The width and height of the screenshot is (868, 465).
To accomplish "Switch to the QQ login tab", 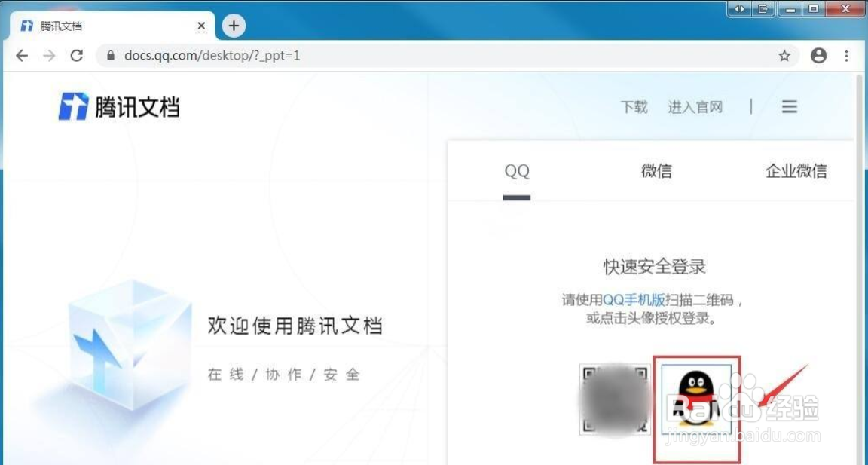I will pos(517,171).
